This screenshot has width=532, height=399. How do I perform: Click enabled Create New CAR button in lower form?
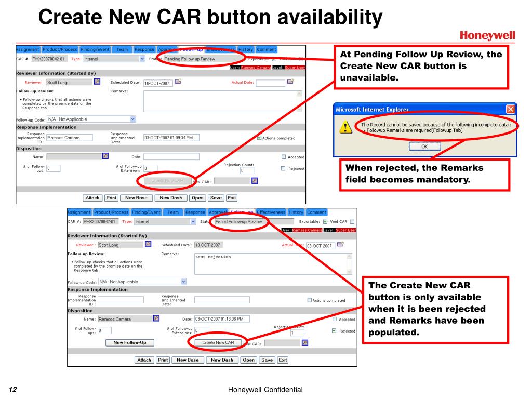(x=218, y=343)
